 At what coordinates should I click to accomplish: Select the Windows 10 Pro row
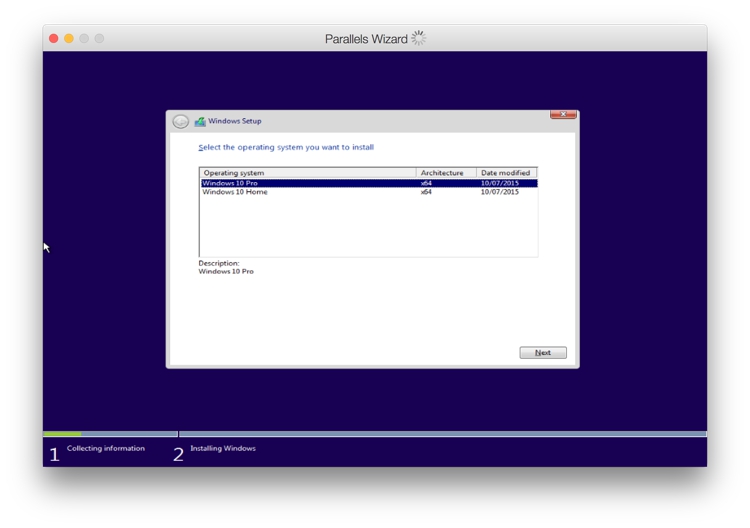click(369, 183)
